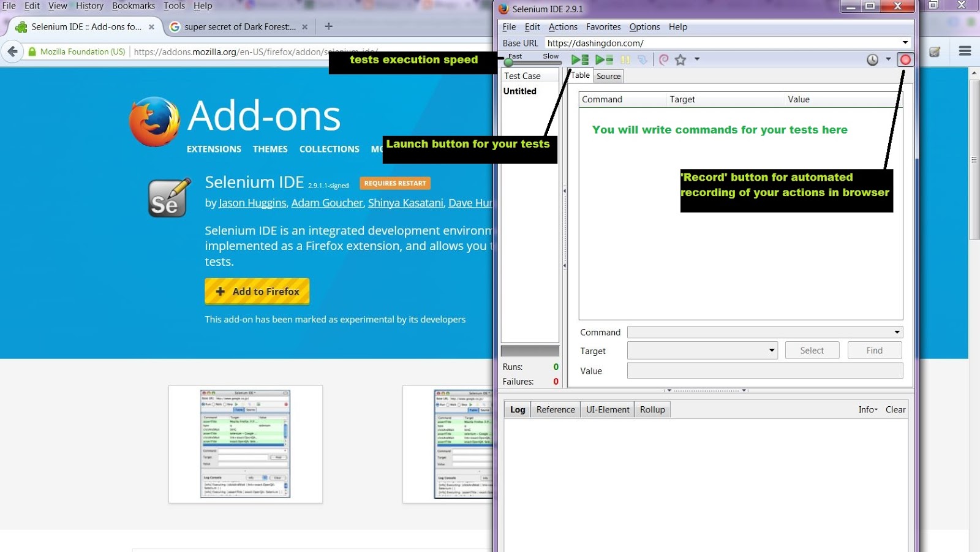Click the yellow Pause/Resume icon
The width and height of the screenshot is (980, 552).
(x=625, y=59)
